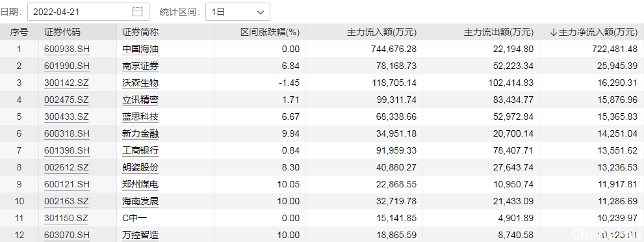
Task: Sort by 主力流出额(万元) column header
Action: coord(498,32)
